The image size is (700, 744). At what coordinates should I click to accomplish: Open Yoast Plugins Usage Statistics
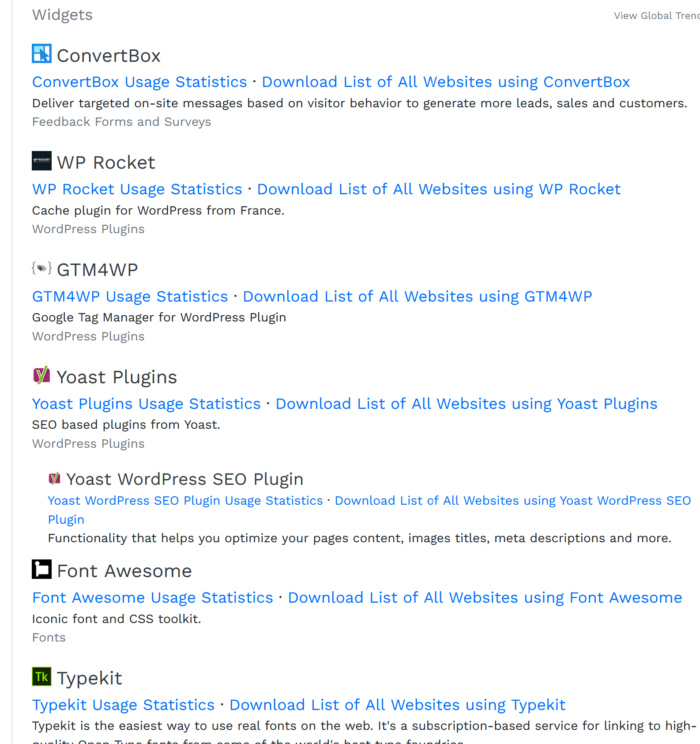(x=146, y=404)
